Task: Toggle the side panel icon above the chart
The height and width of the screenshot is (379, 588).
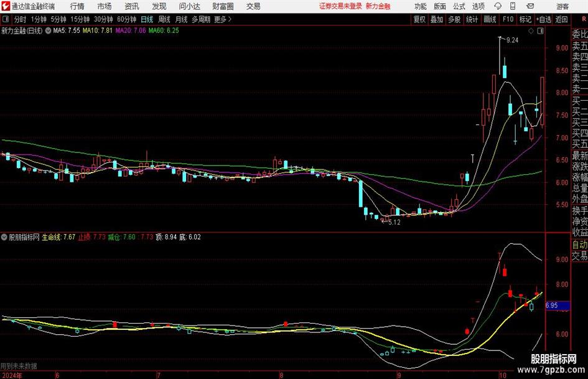Action: [x=540, y=30]
